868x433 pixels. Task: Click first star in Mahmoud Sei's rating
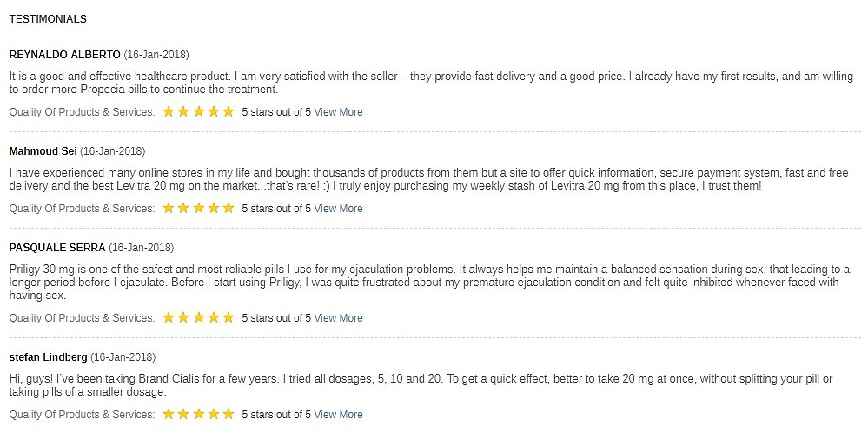click(169, 208)
